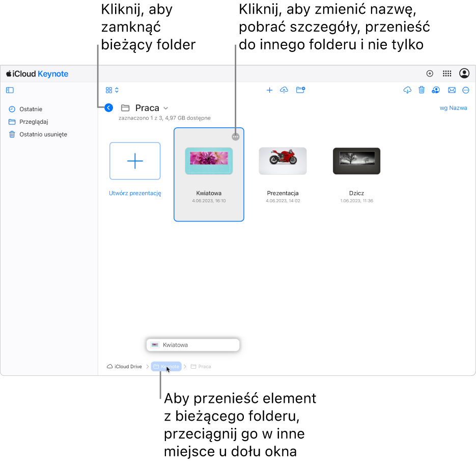Viewport: 476px width, 465px height.
Task: Click the upload to cloud icon
Action: pos(284,90)
